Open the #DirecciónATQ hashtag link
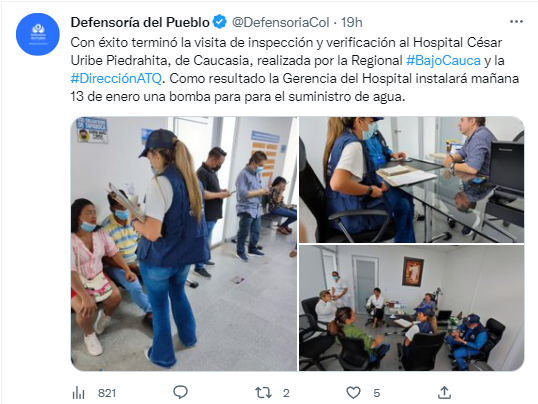Viewport: 538px width, 404px height. pos(116,79)
